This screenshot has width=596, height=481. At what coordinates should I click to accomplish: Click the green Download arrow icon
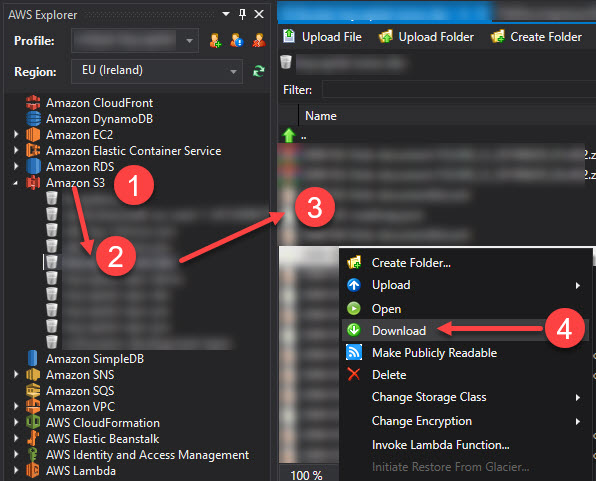(x=354, y=330)
